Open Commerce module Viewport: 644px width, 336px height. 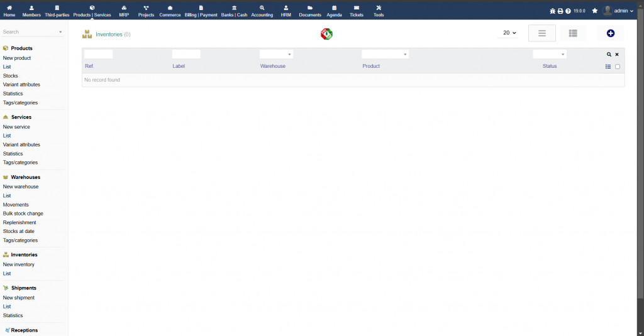coord(170,11)
